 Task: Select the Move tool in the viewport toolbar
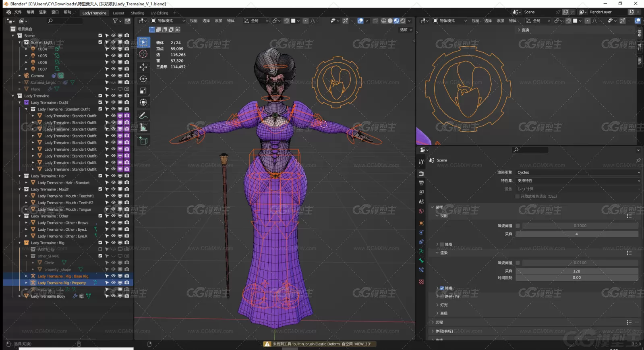tap(143, 67)
